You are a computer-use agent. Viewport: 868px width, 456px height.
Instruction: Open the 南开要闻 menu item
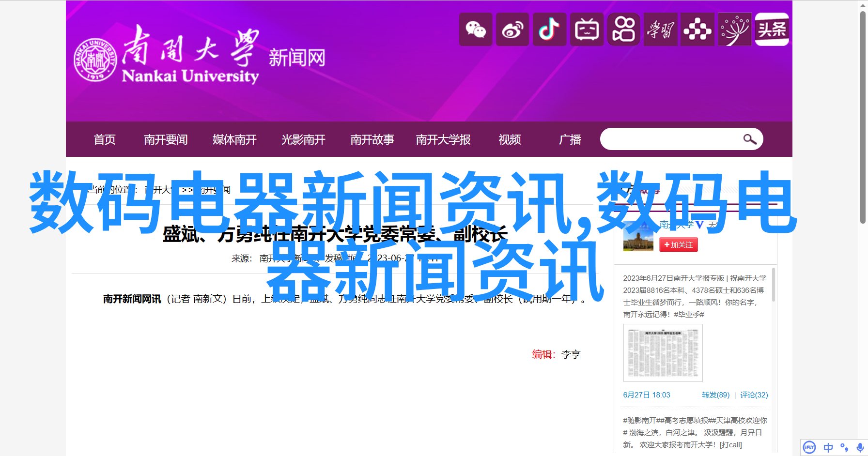[166, 139]
